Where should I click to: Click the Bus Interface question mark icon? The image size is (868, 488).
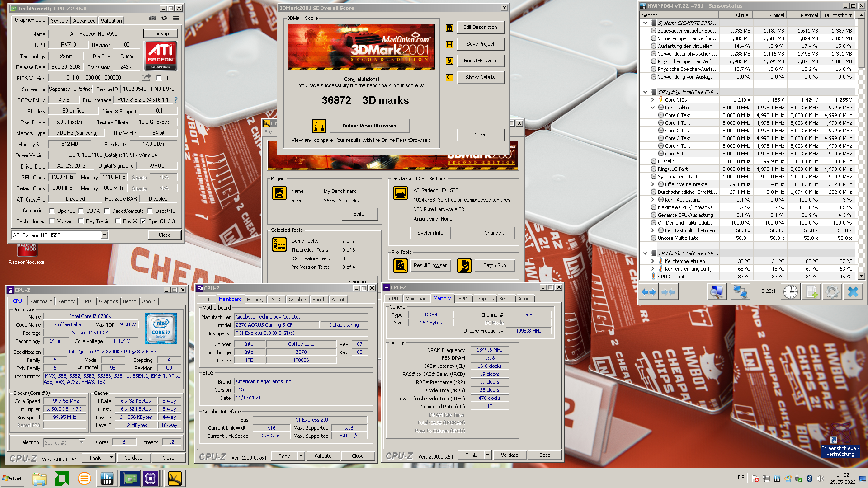pyautogui.click(x=176, y=100)
